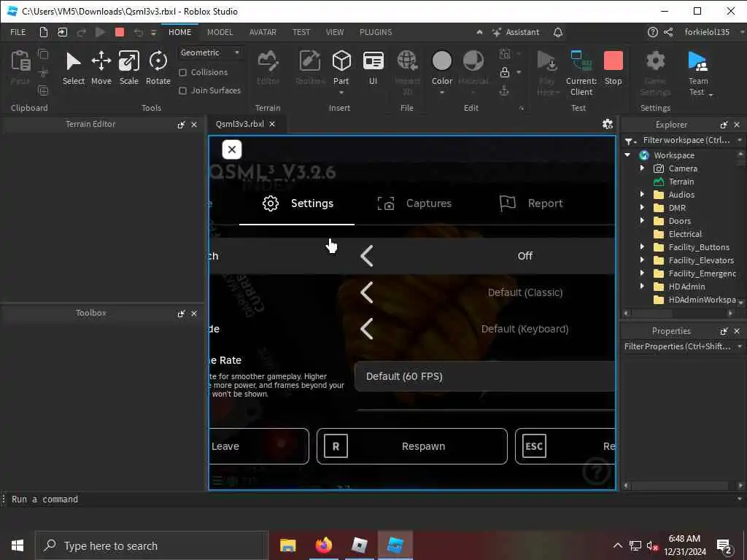Click the Windows search box

click(x=152, y=545)
